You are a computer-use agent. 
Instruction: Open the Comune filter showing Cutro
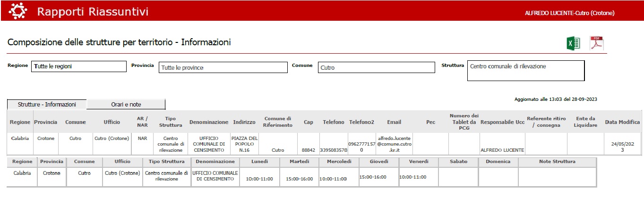pos(376,67)
